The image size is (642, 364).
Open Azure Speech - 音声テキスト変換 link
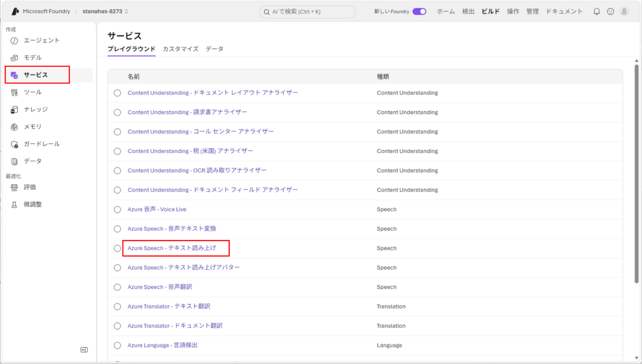[x=172, y=229]
